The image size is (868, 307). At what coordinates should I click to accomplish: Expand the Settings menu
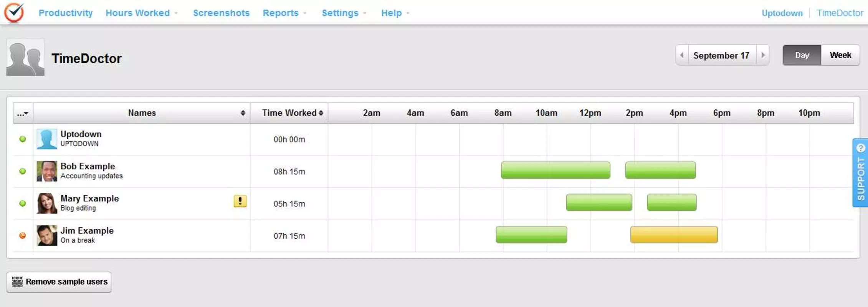344,13
